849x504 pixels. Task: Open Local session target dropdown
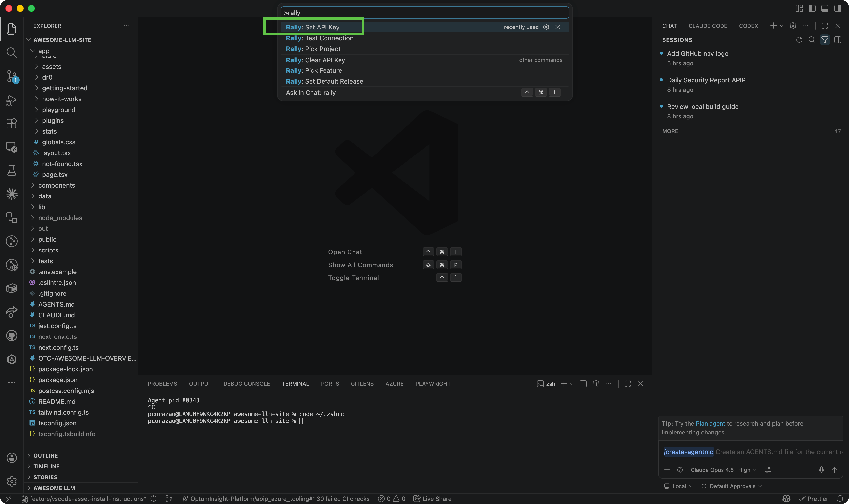[678, 486]
